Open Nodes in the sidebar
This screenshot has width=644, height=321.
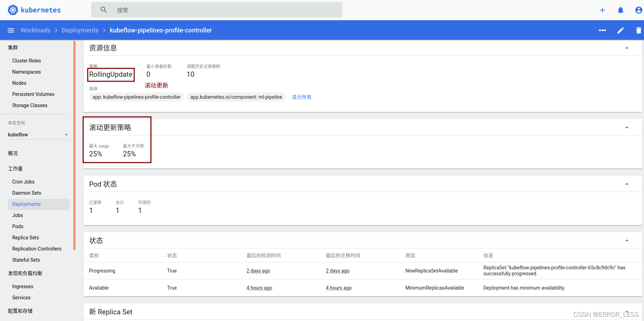click(x=19, y=83)
